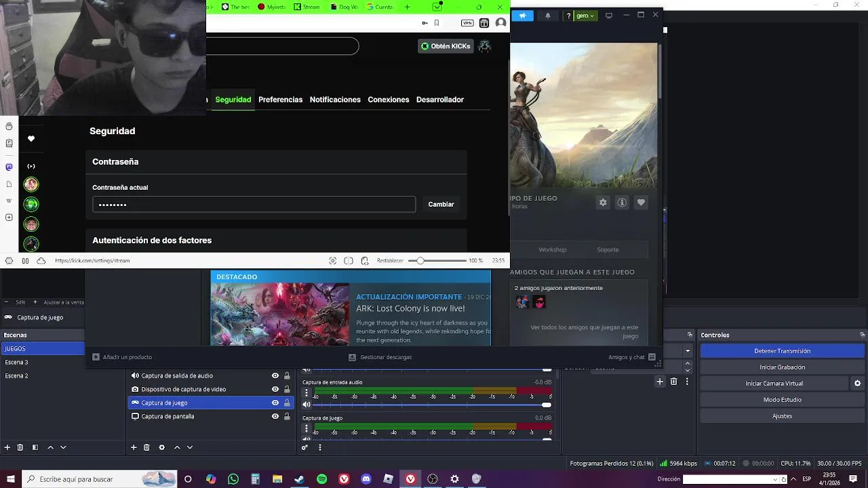The image size is (868, 488).
Task: Click the Steam game settings gear
Action: (603, 203)
